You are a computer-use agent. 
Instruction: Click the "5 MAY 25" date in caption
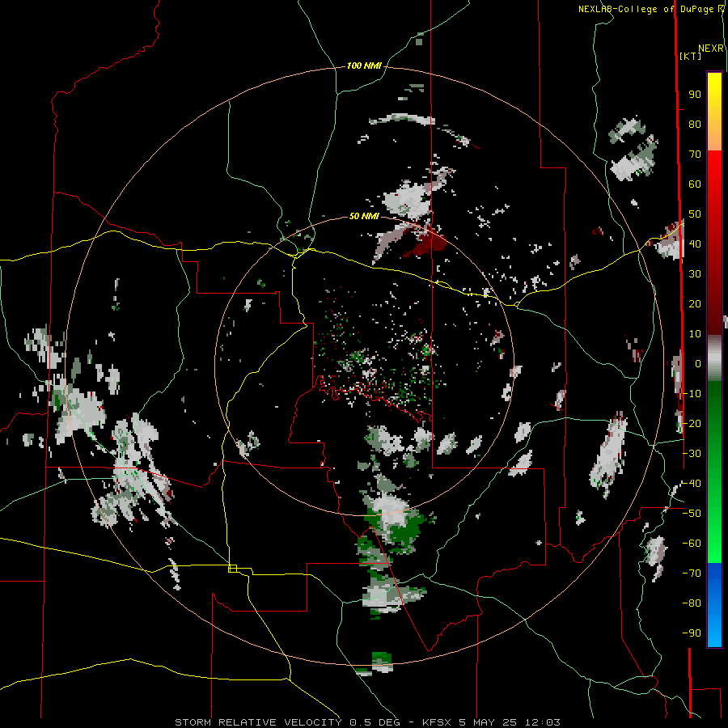click(x=488, y=722)
